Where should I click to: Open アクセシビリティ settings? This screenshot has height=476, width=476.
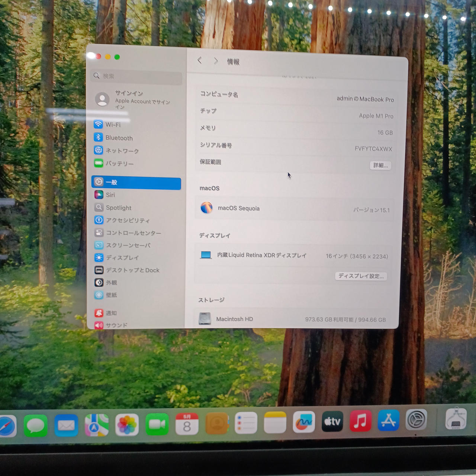pyautogui.click(x=128, y=220)
